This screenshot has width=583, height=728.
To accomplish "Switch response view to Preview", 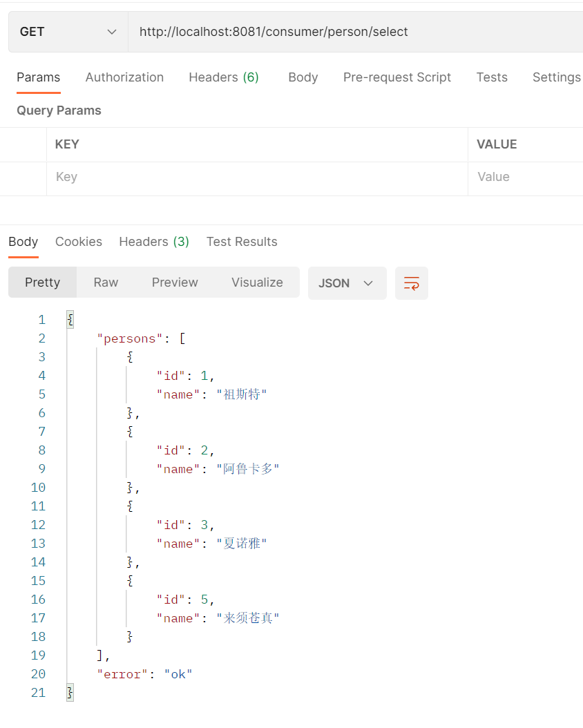I will click(175, 282).
